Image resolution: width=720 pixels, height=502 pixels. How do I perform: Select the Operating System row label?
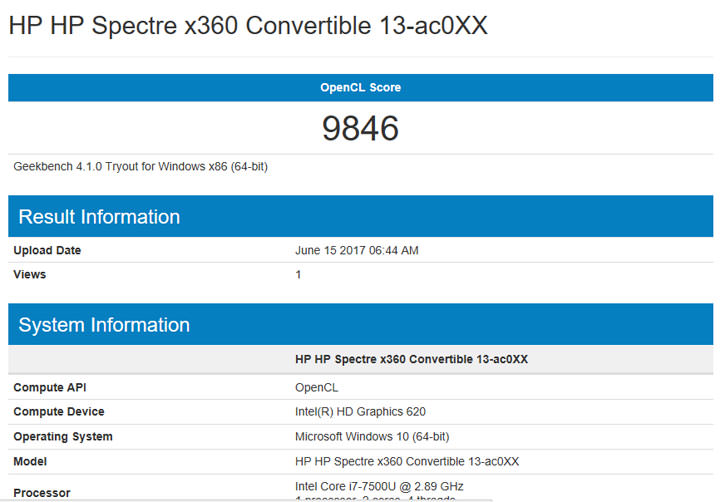pos(63,437)
